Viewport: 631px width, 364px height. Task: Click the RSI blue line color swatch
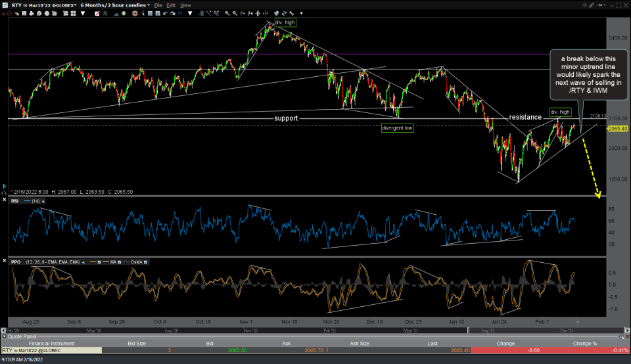(x=28, y=201)
